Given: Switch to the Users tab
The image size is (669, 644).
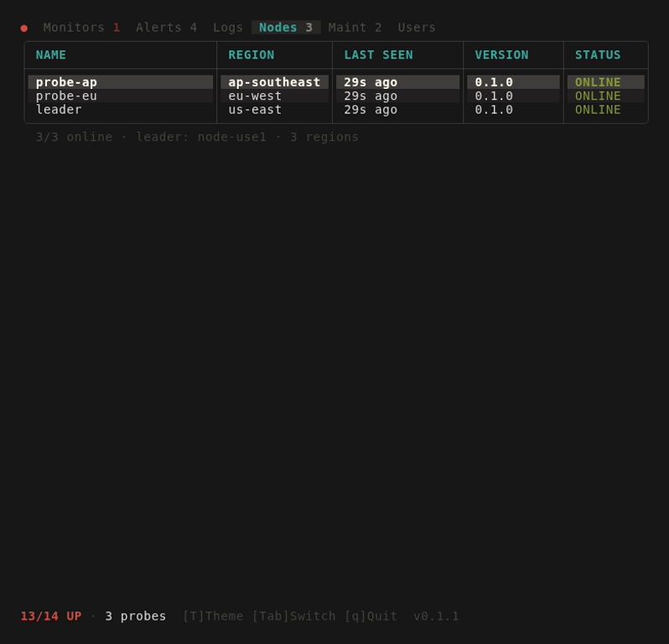Looking at the screenshot, I should [417, 28].
